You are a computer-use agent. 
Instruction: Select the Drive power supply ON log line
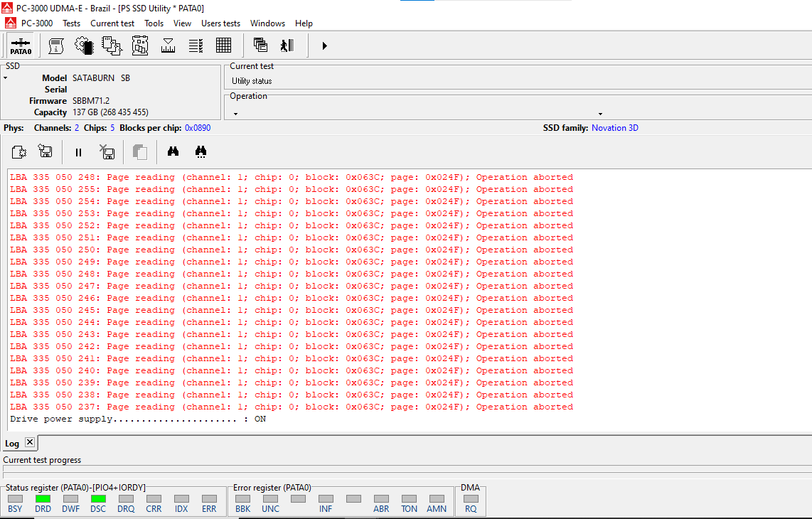tap(138, 419)
